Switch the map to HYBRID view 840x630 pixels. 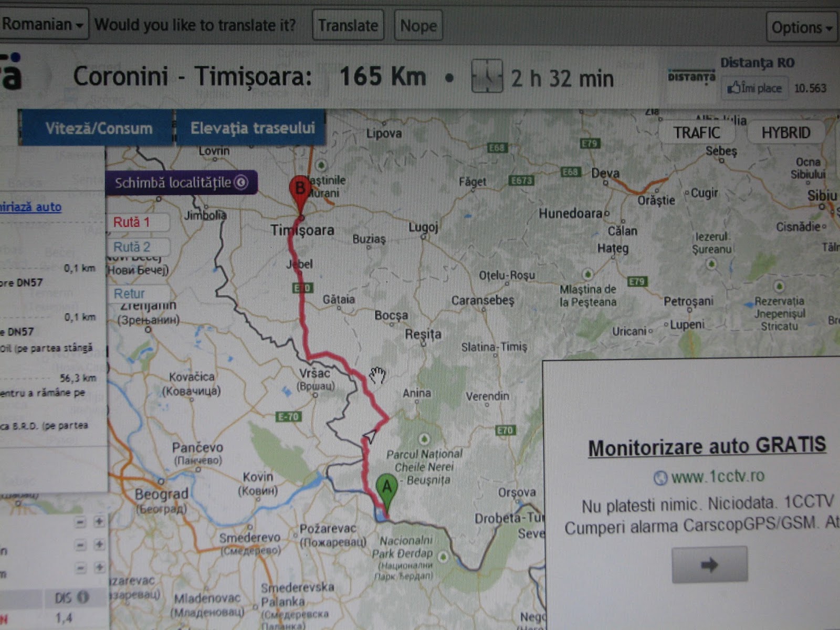click(x=785, y=133)
